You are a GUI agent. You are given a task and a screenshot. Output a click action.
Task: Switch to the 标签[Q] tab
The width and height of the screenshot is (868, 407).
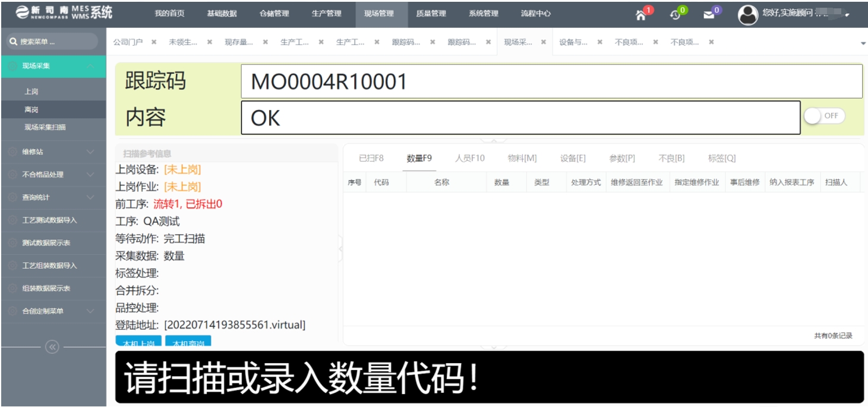[x=722, y=158]
